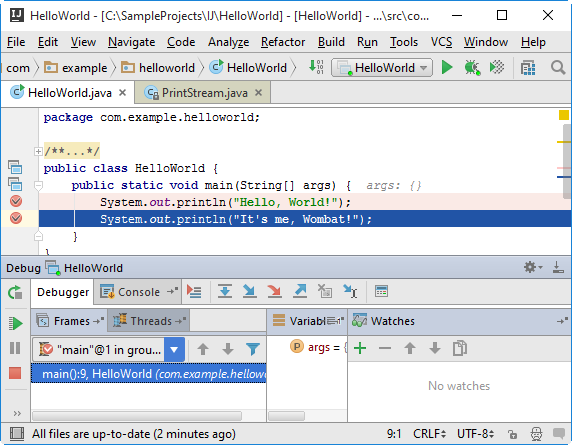Click the example breadcrumb folder
The width and height of the screenshot is (572, 445).
pyautogui.click(x=76, y=68)
